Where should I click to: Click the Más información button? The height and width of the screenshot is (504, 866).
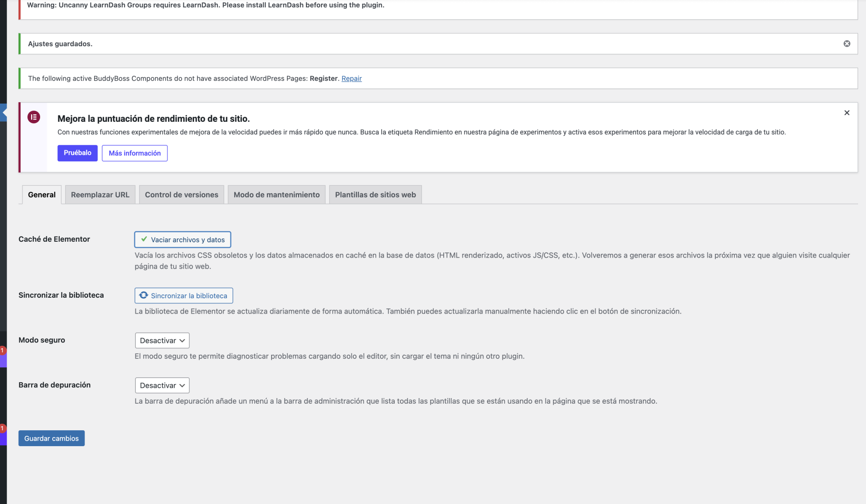[134, 153]
